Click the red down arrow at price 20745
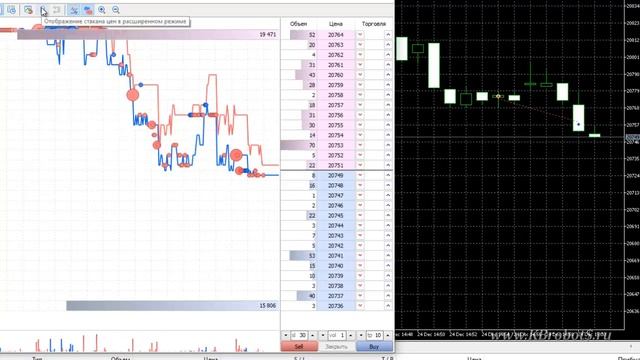Viewport: 640px width, 360px height. point(360,216)
